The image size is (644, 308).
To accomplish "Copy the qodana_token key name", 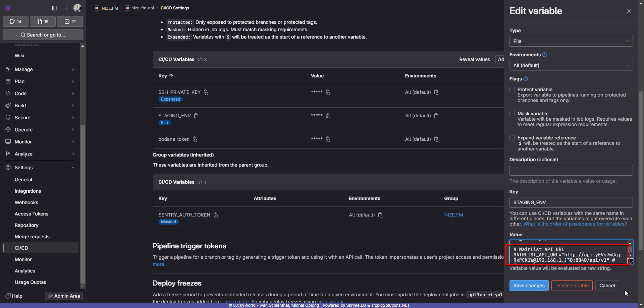I will 195,139.
